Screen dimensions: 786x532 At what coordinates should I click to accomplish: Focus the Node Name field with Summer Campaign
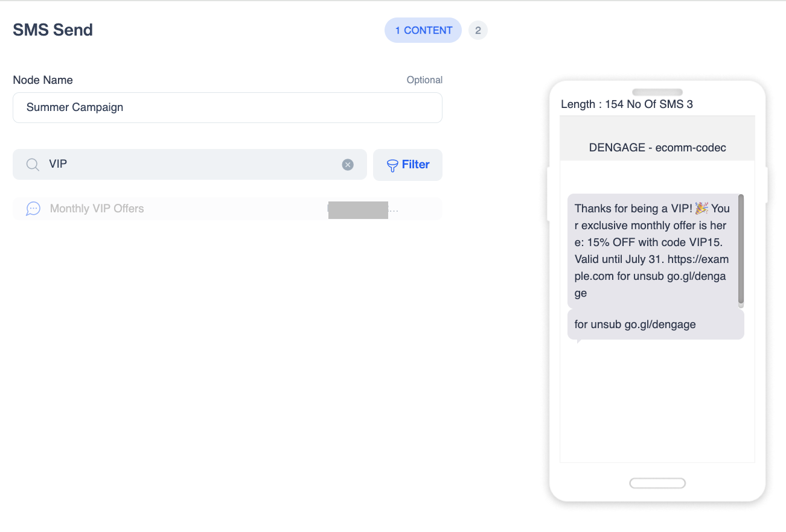(x=228, y=107)
